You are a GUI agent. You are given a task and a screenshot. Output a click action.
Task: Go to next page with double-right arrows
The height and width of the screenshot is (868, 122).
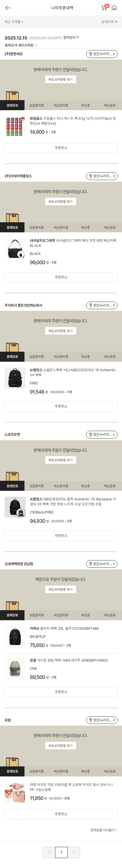pos(74,852)
